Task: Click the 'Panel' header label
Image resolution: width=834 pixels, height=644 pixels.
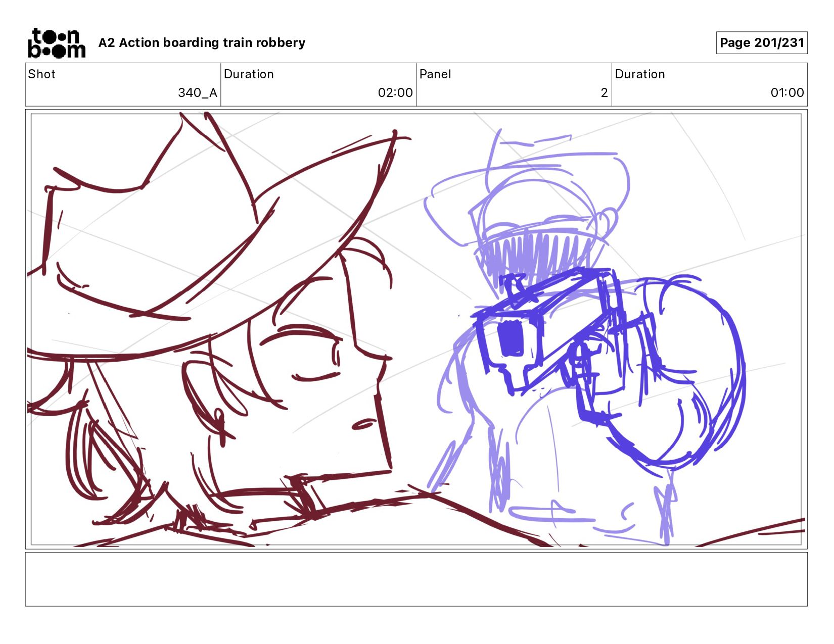Action: point(435,74)
